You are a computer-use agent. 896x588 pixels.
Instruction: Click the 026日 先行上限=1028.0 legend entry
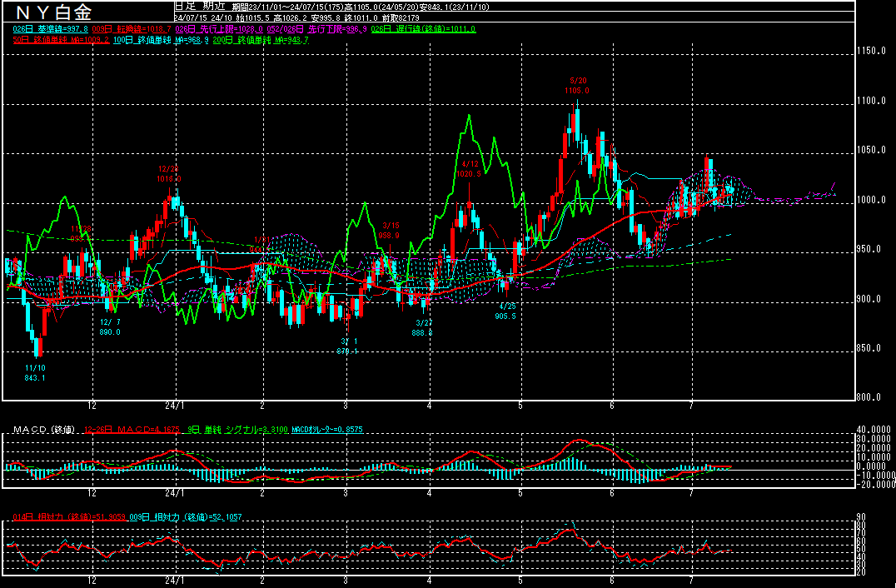219,29
